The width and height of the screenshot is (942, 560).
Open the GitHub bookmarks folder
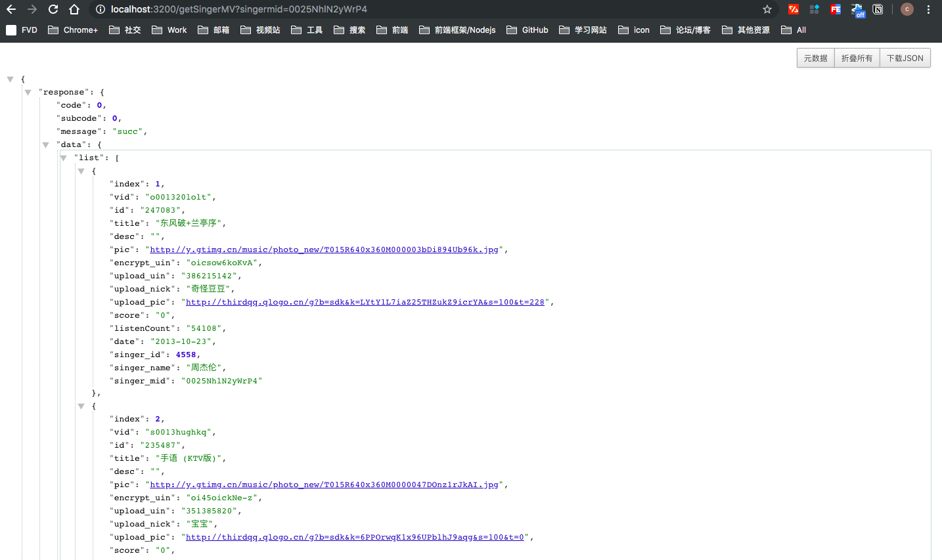pyautogui.click(x=527, y=30)
